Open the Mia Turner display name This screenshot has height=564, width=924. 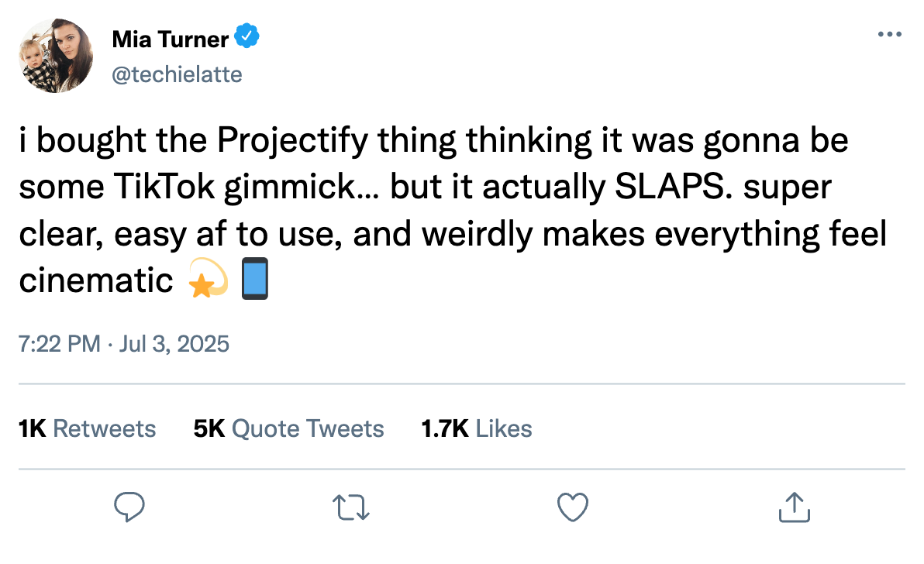point(171,40)
